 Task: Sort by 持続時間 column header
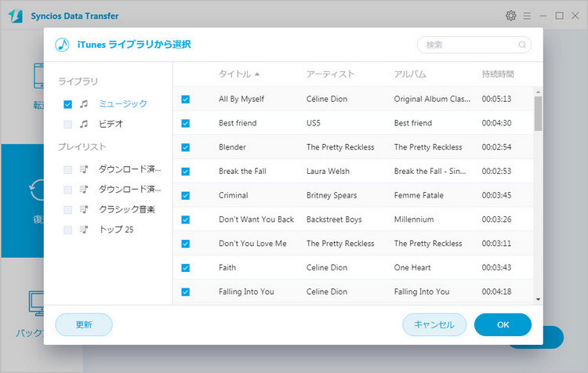[x=498, y=74]
